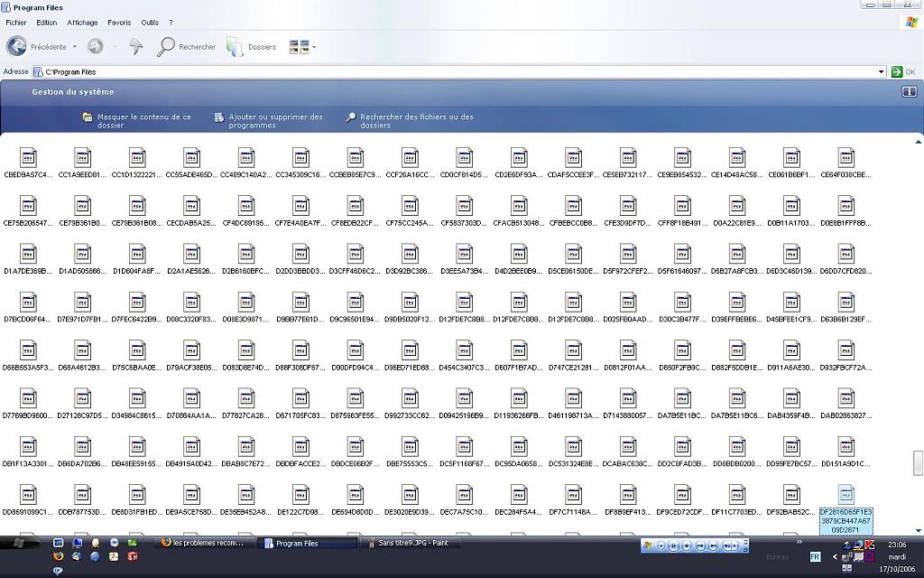The image size is (924, 578).
Task: Open the Fichier menu
Action: (x=16, y=23)
